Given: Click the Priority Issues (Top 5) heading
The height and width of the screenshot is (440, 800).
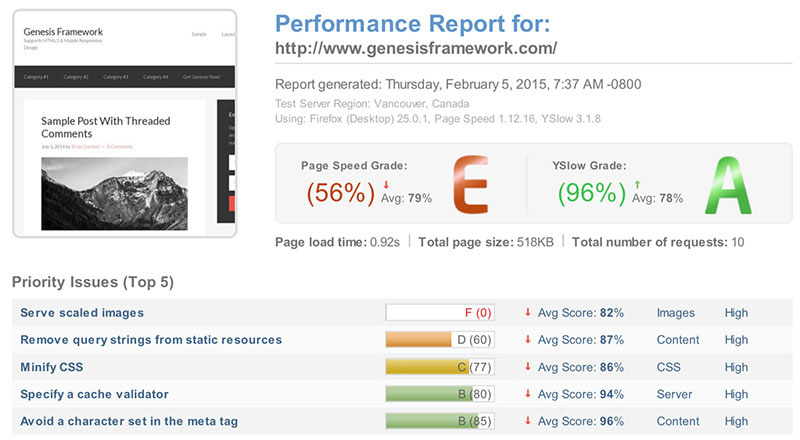Looking at the screenshot, I should (93, 282).
